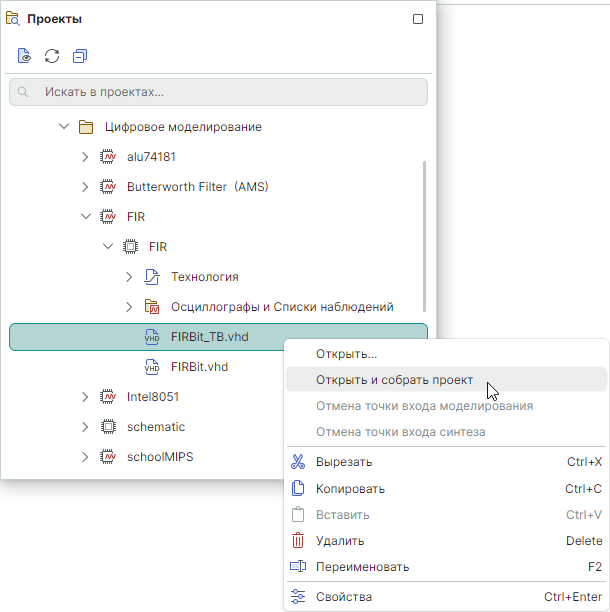Screen dimensions: 610x612
Task: Refresh the projects list
Action: [52, 56]
